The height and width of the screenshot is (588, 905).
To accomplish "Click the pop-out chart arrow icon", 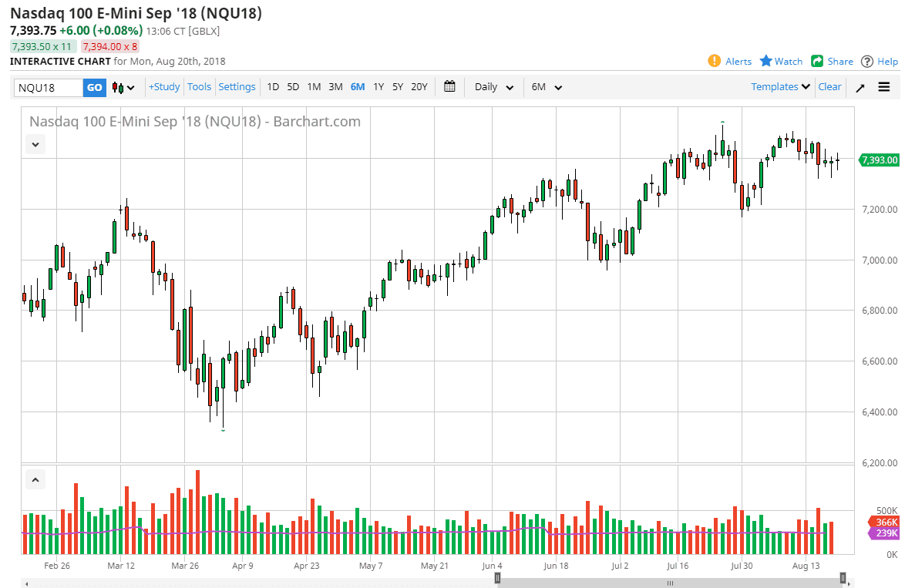I will pyautogui.click(x=860, y=87).
